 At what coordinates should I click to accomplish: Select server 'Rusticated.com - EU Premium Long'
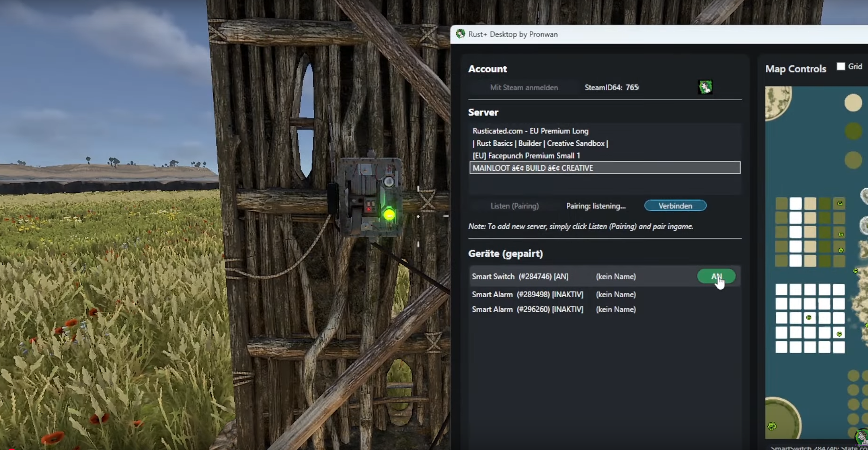(605, 131)
